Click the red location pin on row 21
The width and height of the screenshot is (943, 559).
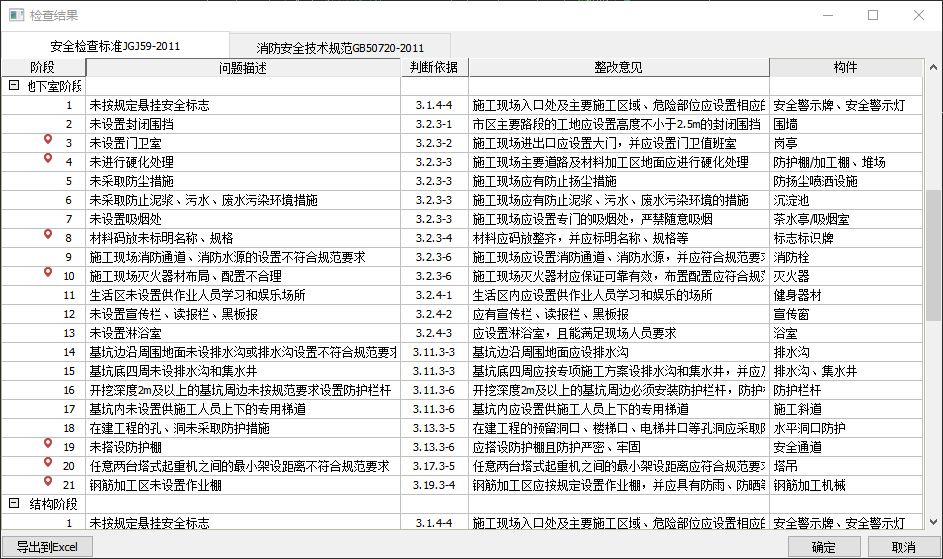click(48, 481)
